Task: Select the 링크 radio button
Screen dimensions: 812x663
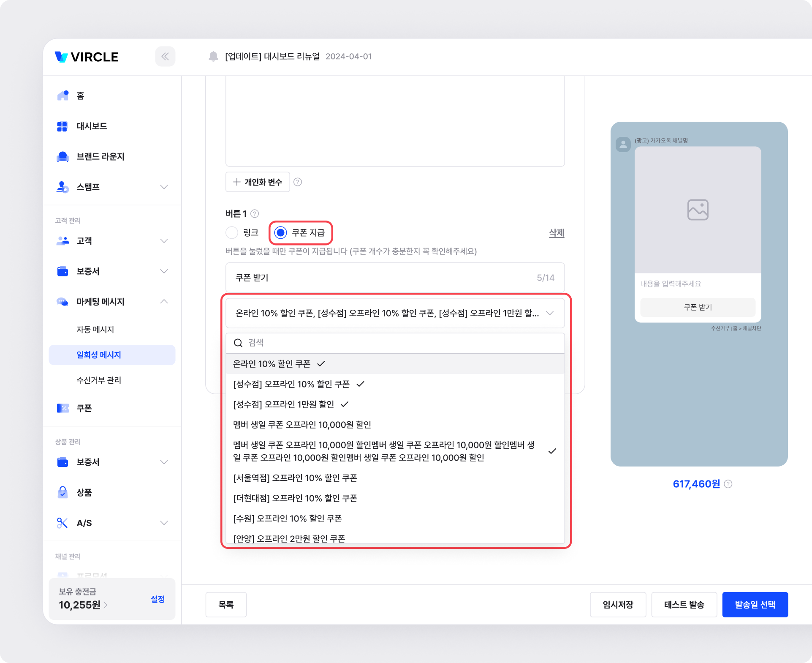Action: 232,232
